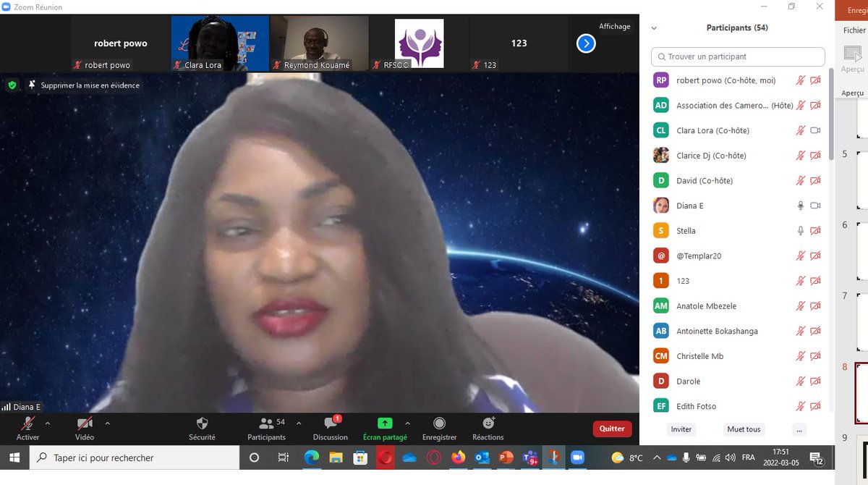Open Task View on the taskbar

284,457
